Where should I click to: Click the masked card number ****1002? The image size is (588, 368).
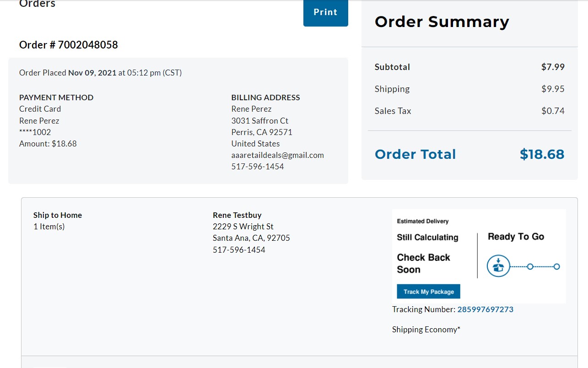tap(35, 132)
